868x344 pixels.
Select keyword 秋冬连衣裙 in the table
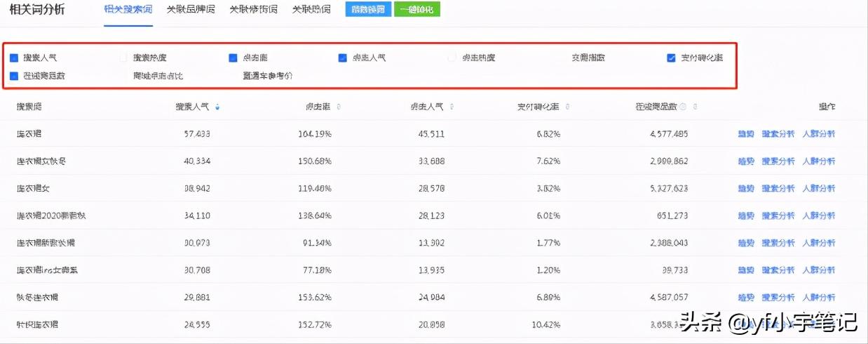point(37,298)
